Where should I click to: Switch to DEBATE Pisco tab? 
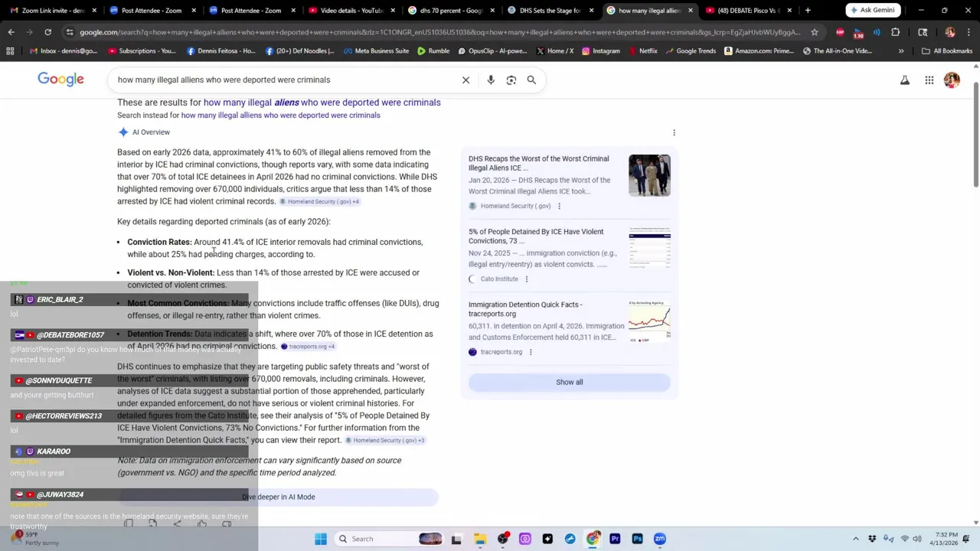point(747,11)
